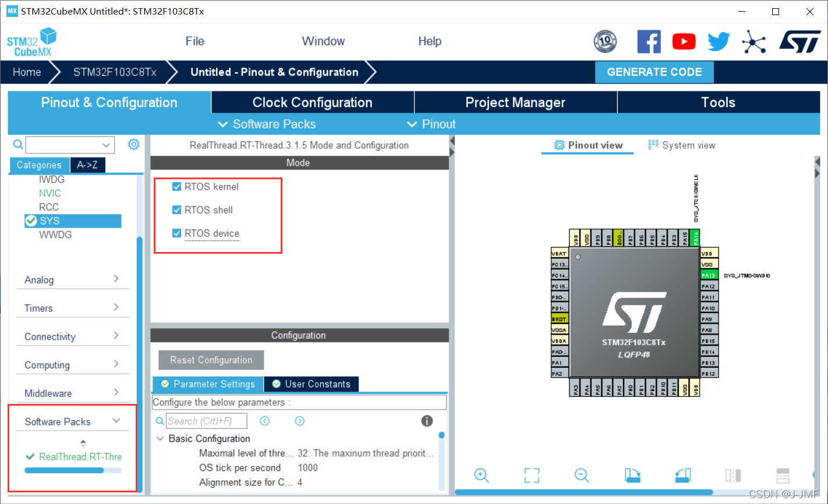
Task: Click the ST logo in the header
Action: tap(799, 42)
